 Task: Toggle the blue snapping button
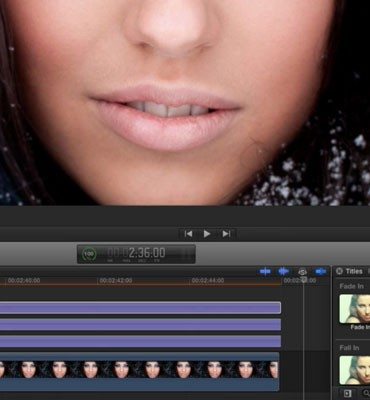[321, 272]
